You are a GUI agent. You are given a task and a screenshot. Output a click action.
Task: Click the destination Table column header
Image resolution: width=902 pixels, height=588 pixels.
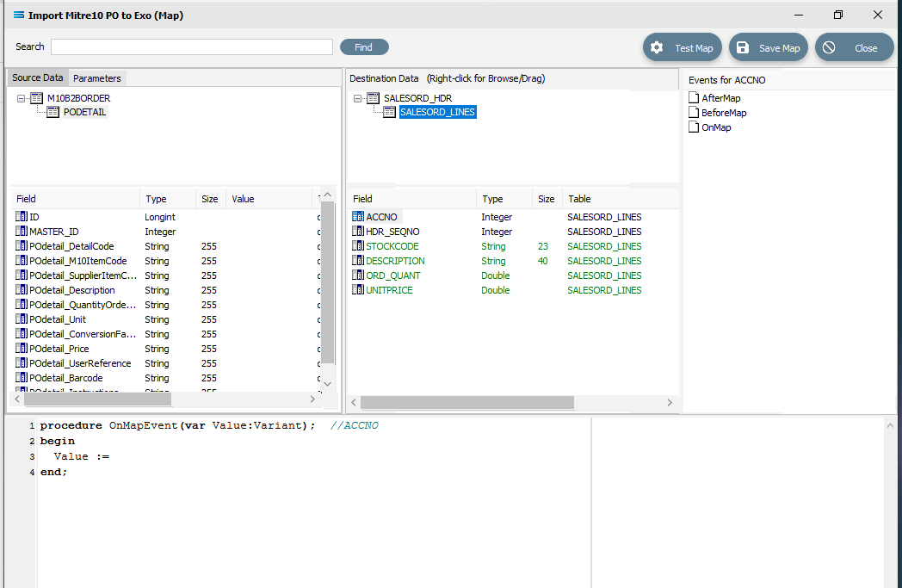[x=620, y=199]
